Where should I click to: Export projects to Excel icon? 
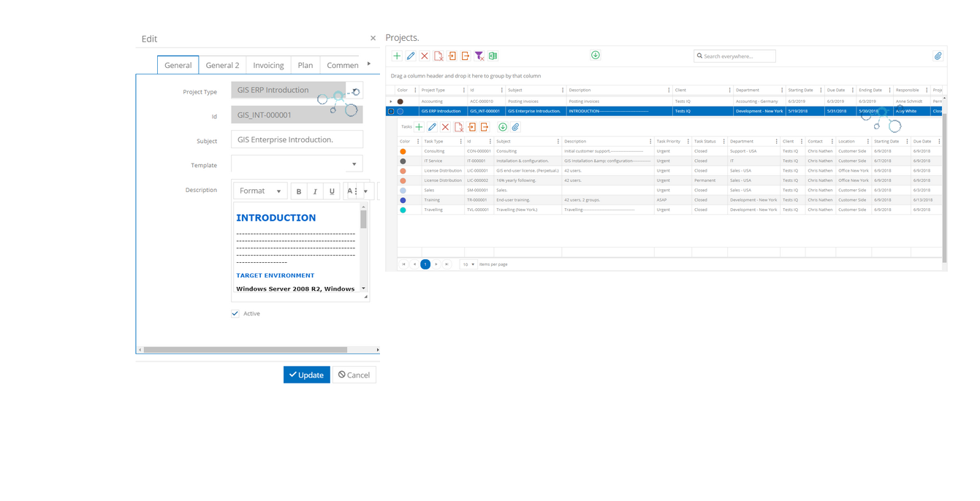(493, 56)
